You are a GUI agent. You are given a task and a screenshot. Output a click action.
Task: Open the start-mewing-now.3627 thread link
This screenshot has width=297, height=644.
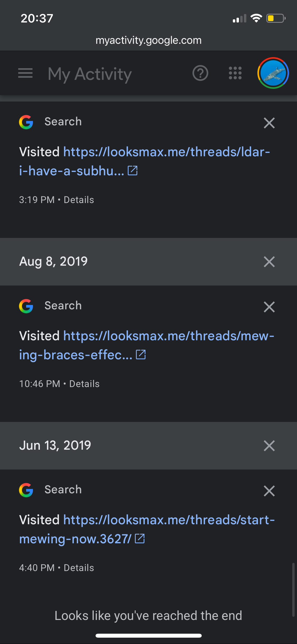coord(169,520)
